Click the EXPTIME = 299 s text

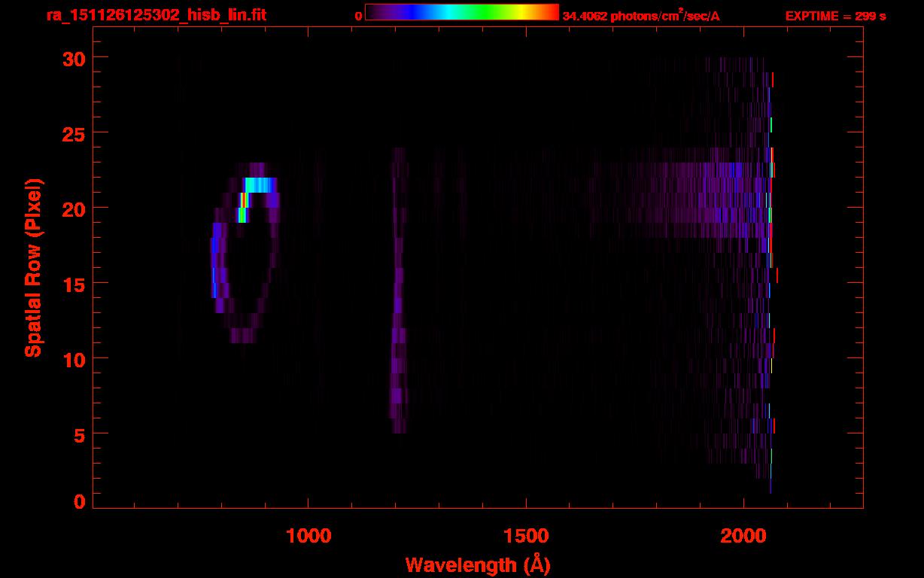[835, 16]
